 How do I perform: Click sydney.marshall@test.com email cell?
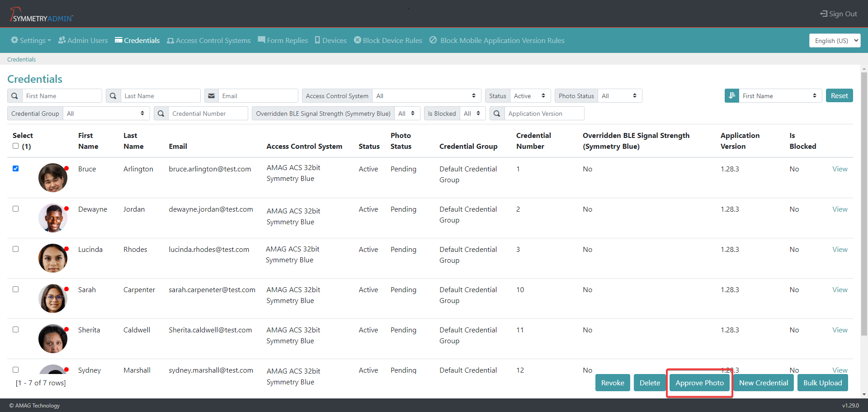tap(211, 370)
